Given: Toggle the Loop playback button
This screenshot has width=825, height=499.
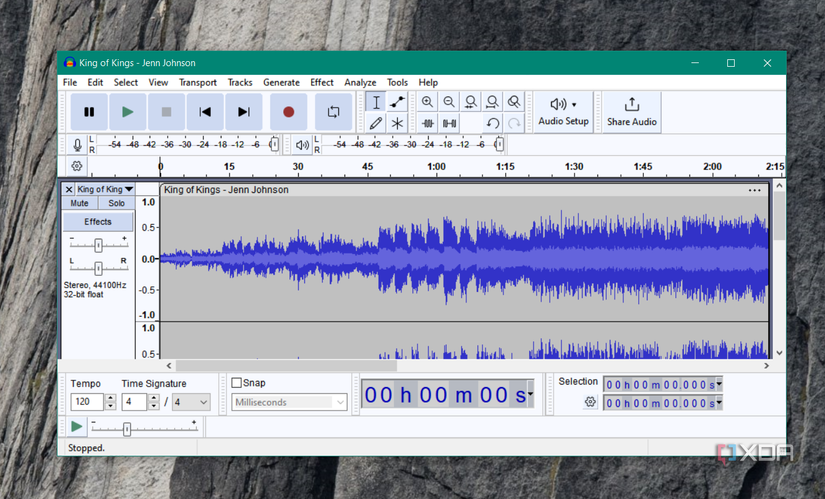Looking at the screenshot, I should pos(334,112).
